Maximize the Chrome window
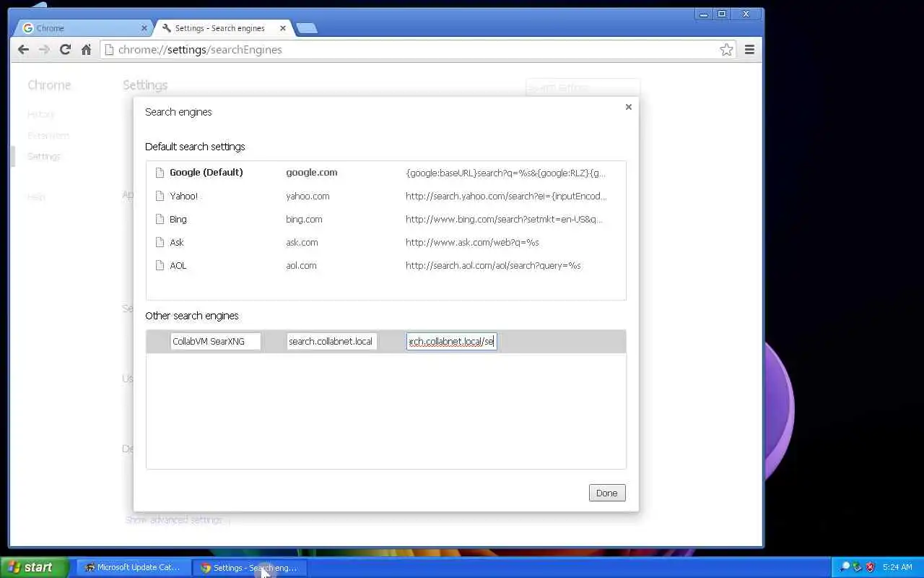 tap(722, 14)
